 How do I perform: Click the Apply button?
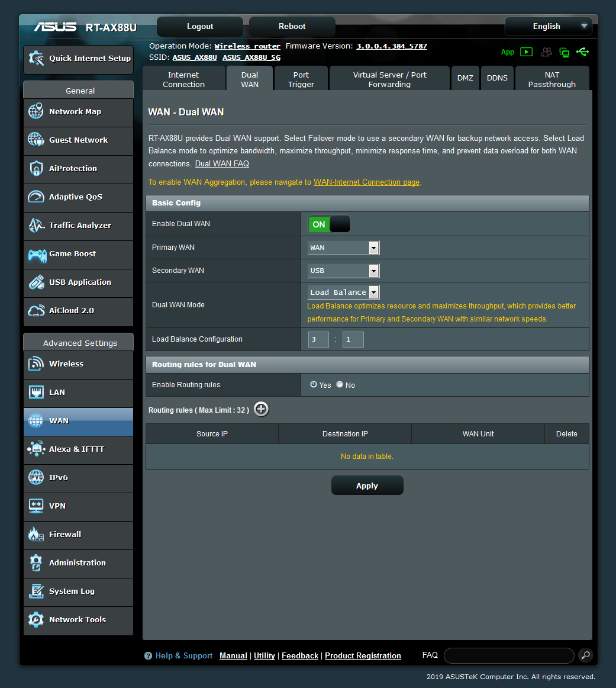point(367,486)
